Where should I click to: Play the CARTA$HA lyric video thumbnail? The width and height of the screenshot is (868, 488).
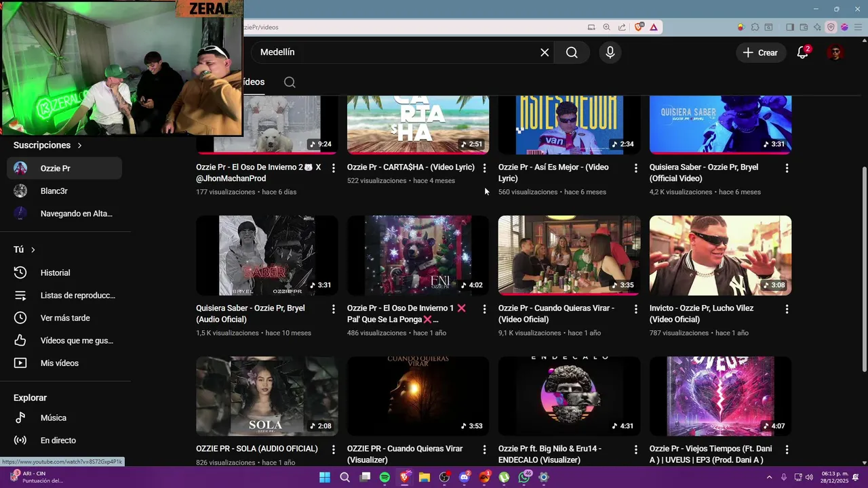[418, 125]
